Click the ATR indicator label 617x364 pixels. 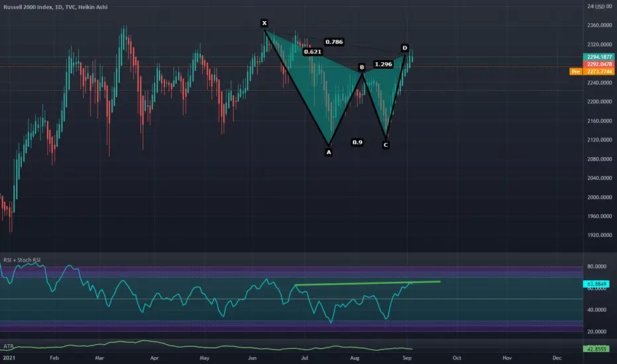tap(8, 346)
